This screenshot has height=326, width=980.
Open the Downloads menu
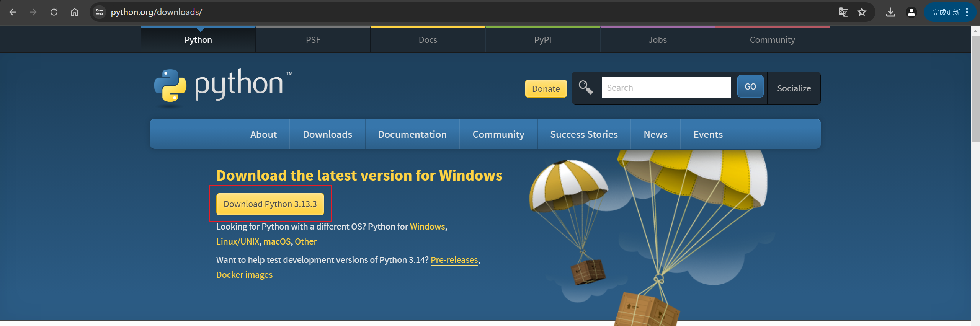pos(327,134)
